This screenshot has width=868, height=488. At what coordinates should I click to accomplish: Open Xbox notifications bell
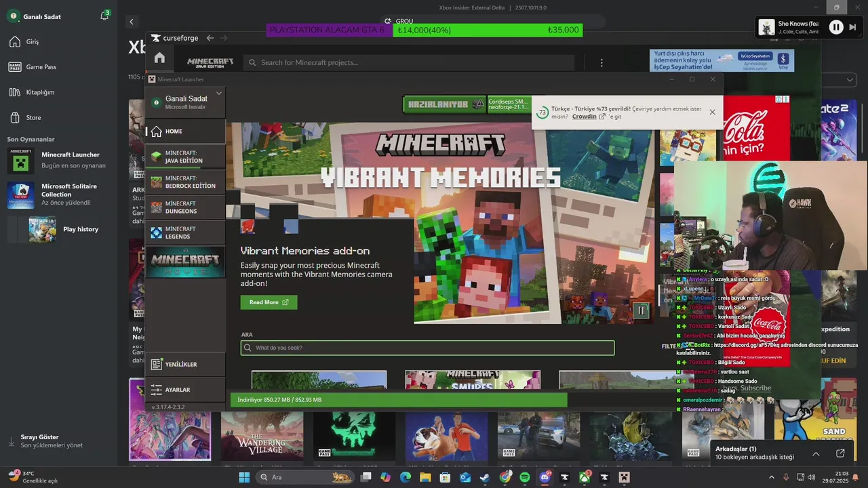point(104,16)
